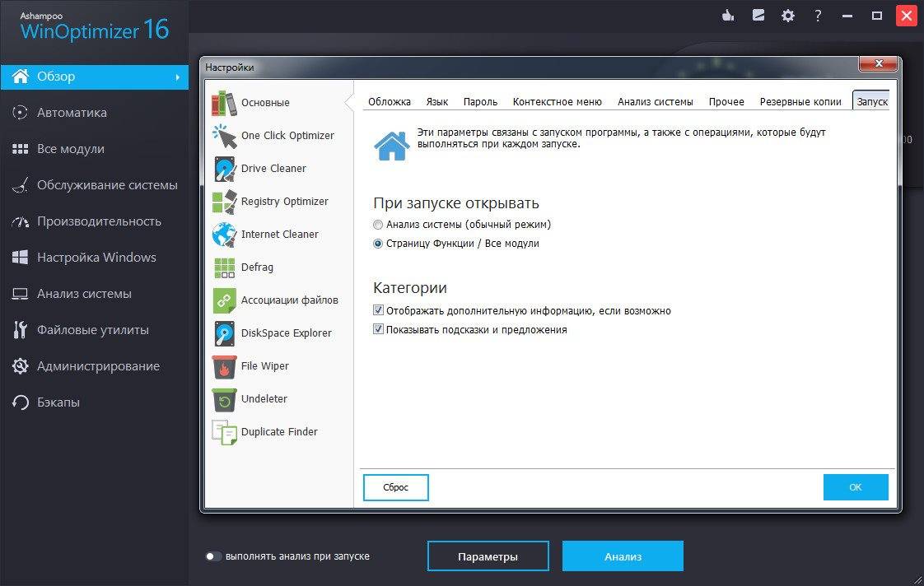Switch to the Обложка tab
The width and height of the screenshot is (924, 586).
click(390, 102)
